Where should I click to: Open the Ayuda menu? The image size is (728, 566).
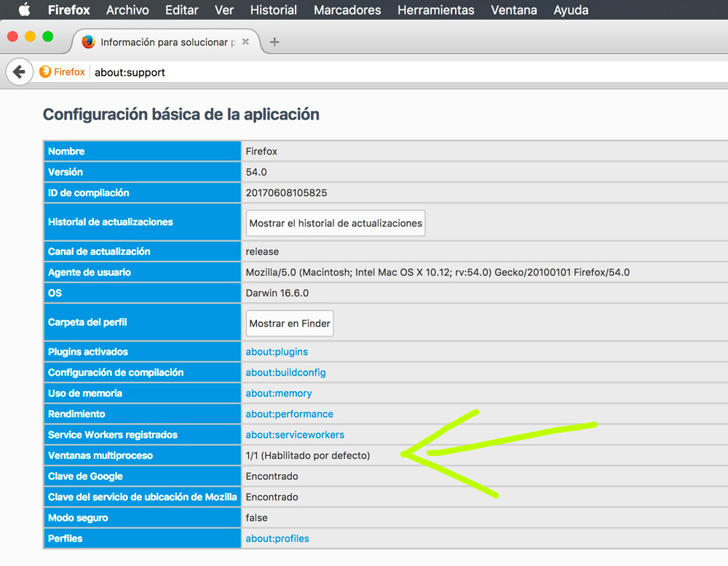(x=570, y=9)
